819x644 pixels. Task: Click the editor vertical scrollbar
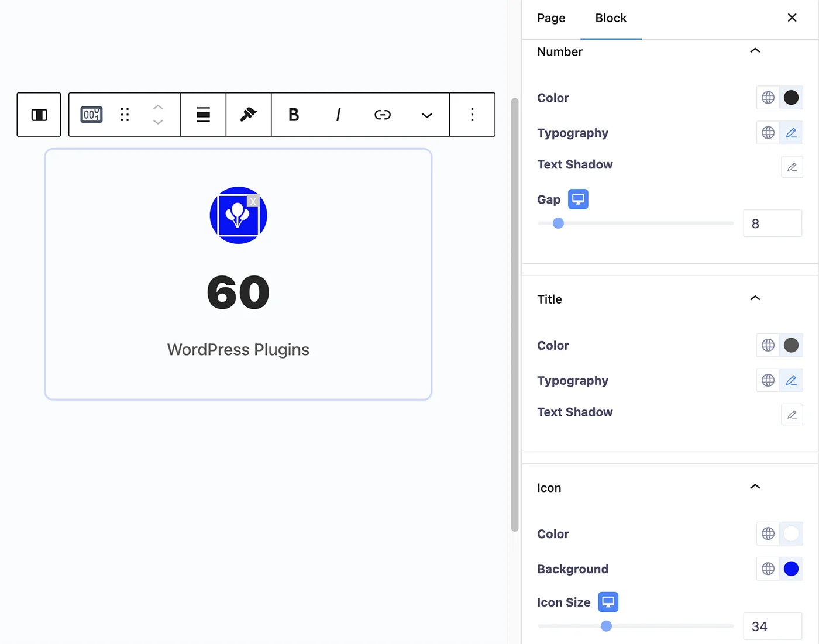(x=515, y=315)
